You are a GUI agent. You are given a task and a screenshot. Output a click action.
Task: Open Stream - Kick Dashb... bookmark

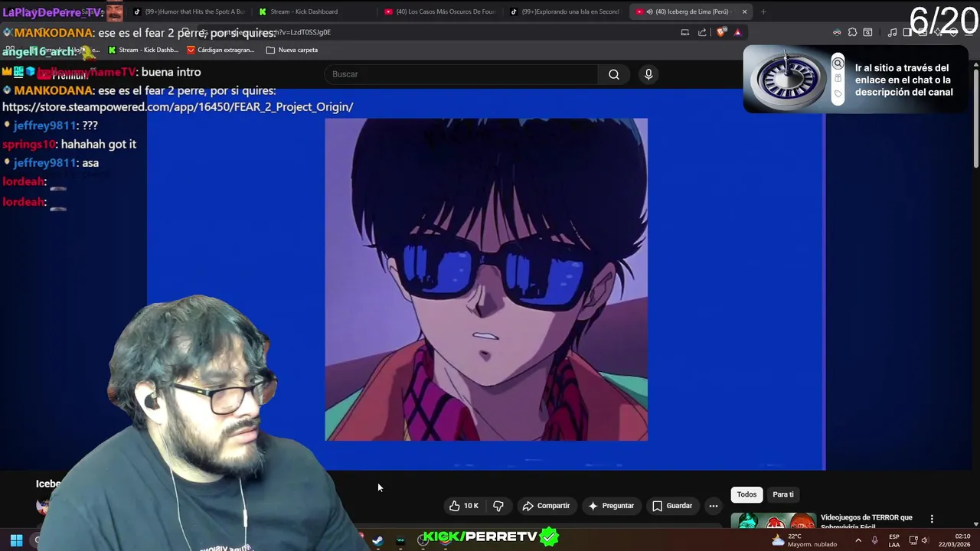(143, 50)
